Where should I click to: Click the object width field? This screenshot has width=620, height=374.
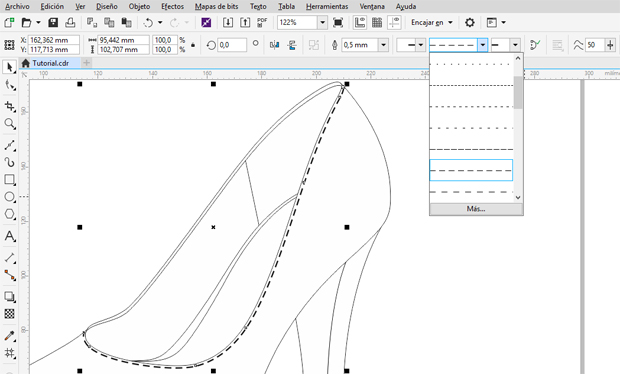[123, 40]
